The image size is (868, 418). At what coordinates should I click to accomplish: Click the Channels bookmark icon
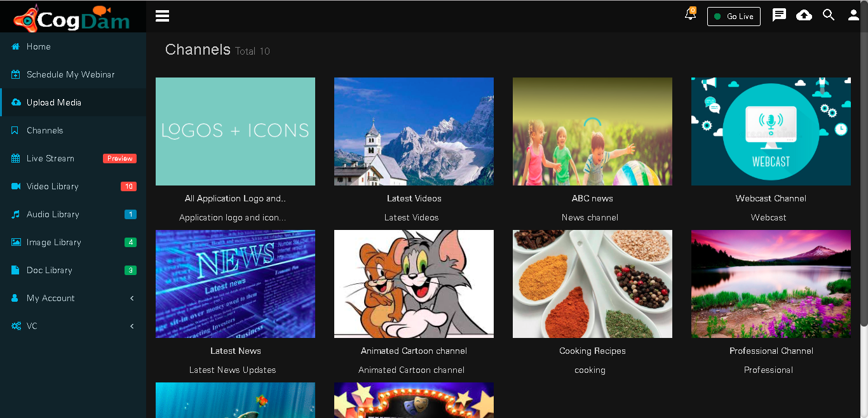(x=15, y=130)
